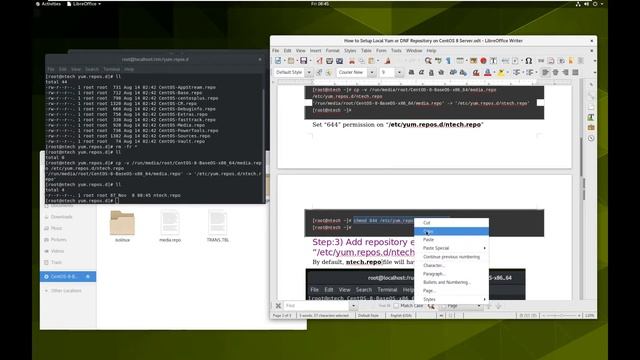Click inside the Find text field

317,306
